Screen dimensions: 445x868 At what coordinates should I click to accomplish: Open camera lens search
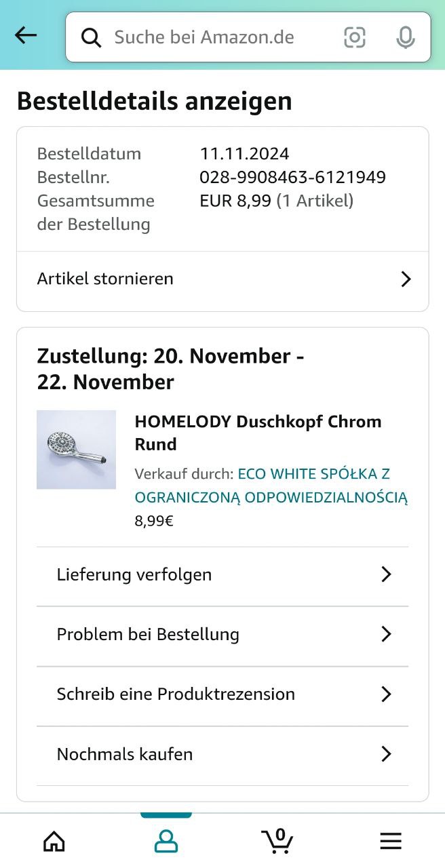[354, 37]
